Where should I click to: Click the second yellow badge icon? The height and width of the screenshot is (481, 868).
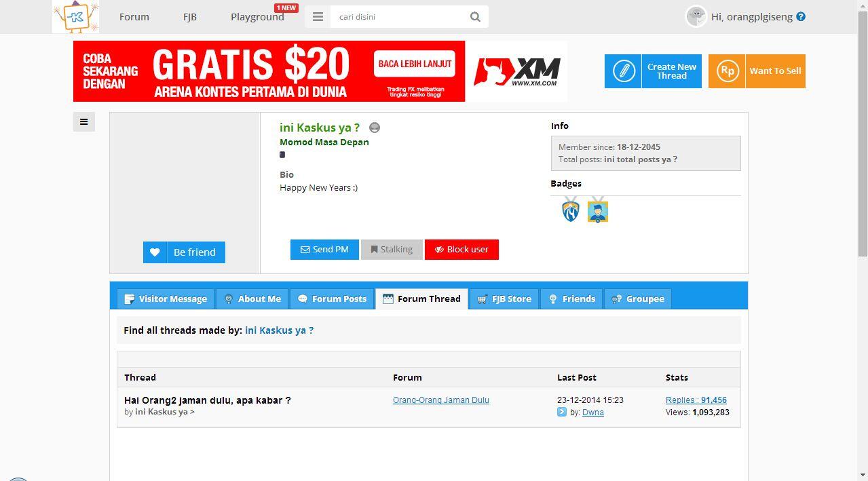click(597, 210)
